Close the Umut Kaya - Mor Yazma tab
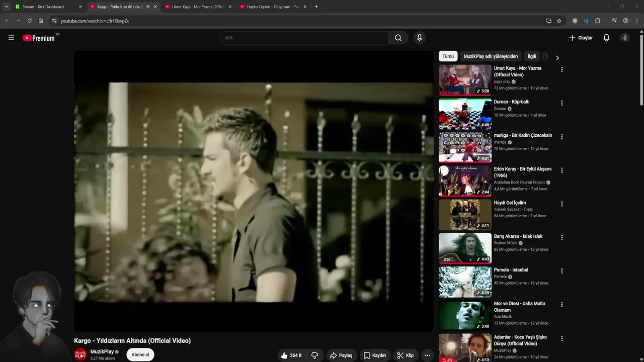This screenshot has height=362, width=644. pos(230,7)
